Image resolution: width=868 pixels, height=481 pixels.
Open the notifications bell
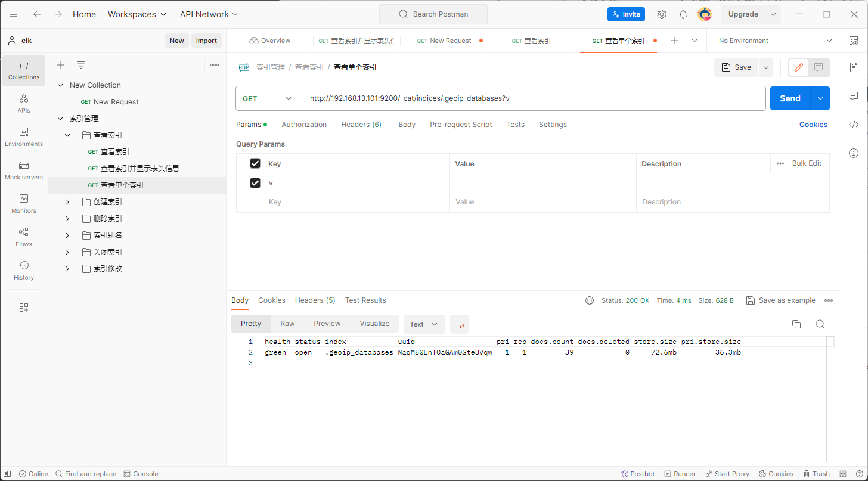point(683,14)
